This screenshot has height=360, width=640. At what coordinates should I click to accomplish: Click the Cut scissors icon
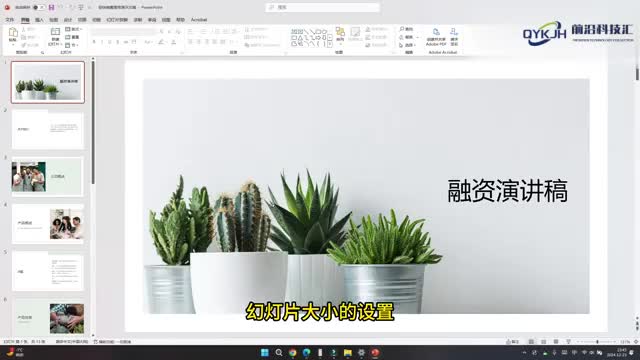tap(24, 29)
